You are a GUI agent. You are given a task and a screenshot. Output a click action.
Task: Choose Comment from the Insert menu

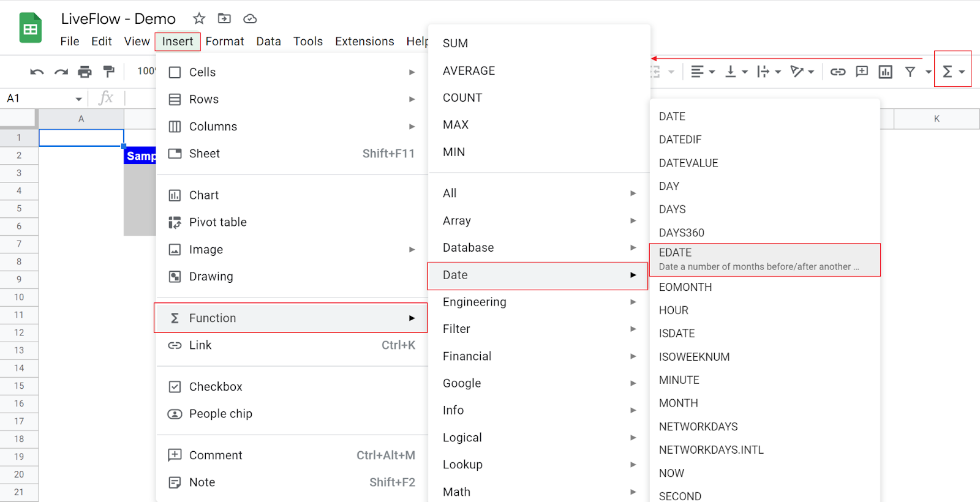click(292, 455)
